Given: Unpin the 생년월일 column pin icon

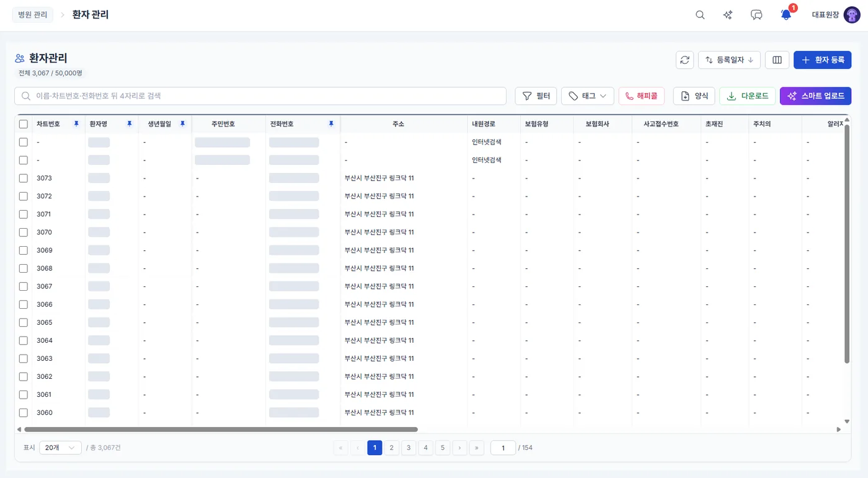Looking at the screenshot, I should click(183, 124).
